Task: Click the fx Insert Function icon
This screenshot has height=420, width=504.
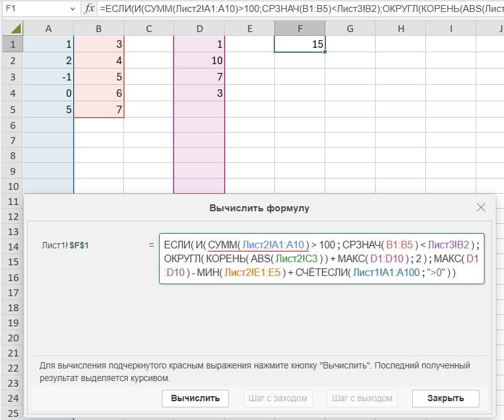Action: (89, 9)
